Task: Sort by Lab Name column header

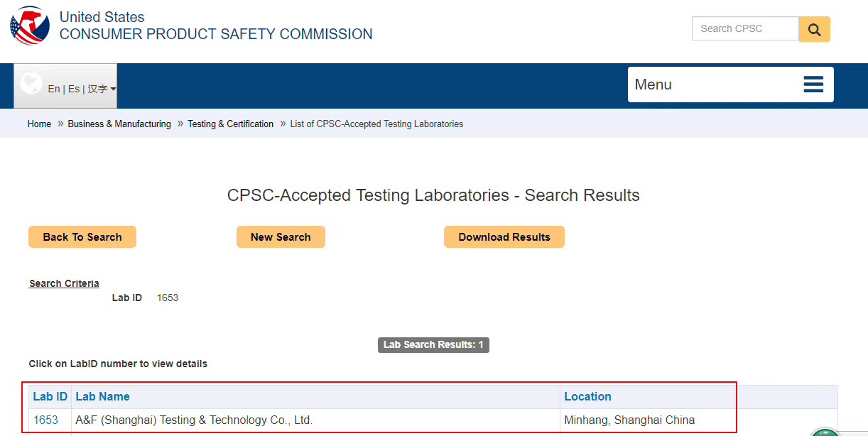Action: (x=102, y=396)
